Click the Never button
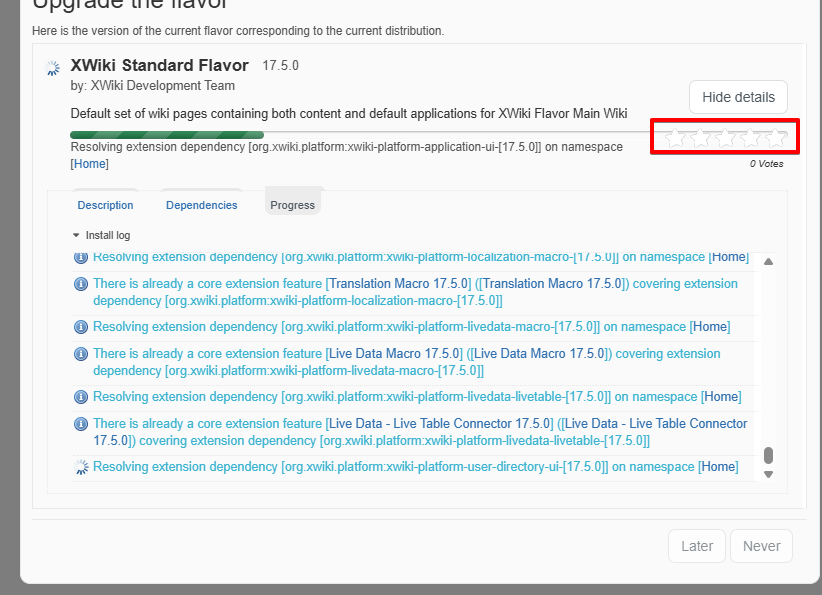 (762, 546)
